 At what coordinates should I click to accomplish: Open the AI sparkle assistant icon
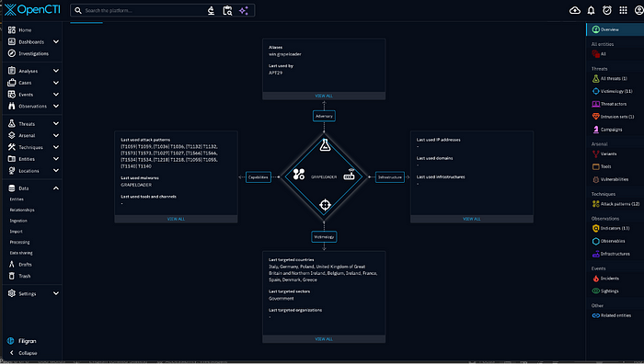(244, 11)
